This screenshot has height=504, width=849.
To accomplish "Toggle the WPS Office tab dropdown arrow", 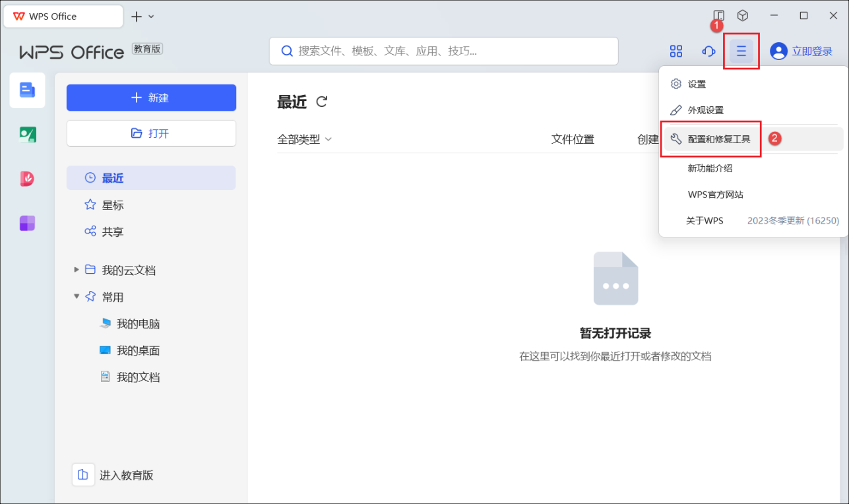I will click(150, 16).
